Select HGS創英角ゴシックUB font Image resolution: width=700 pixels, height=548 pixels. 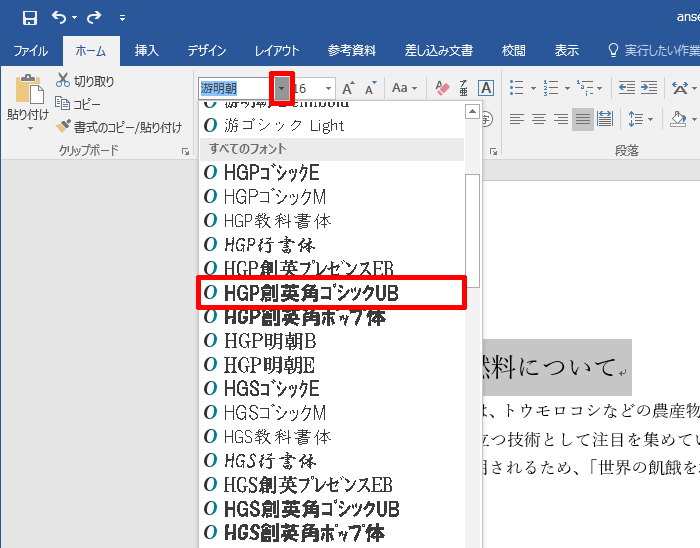tap(332, 509)
